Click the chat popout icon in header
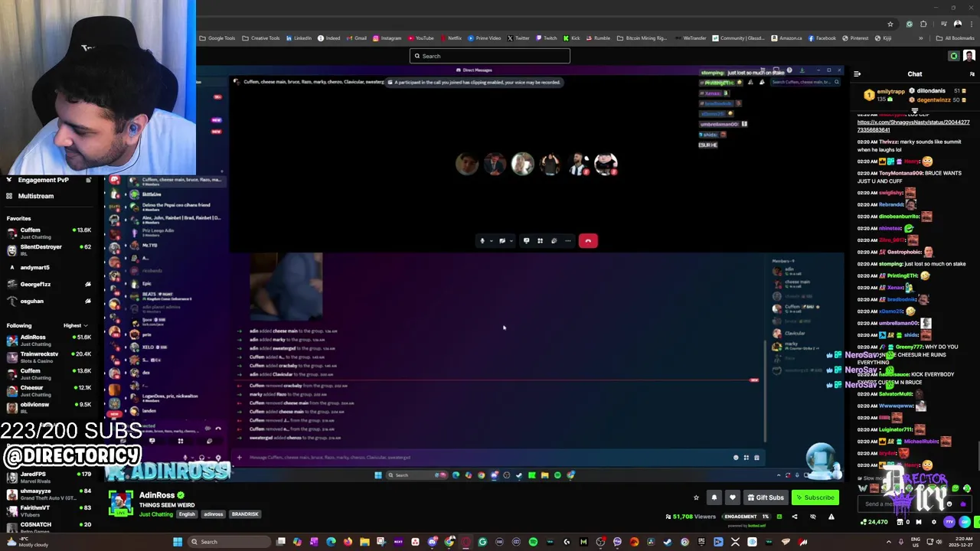Screen dimensions: 980x551 pos(972,74)
